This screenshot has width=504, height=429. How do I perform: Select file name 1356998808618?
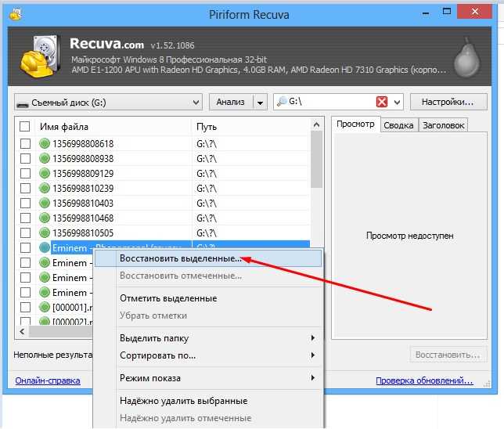click(x=83, y=144)
